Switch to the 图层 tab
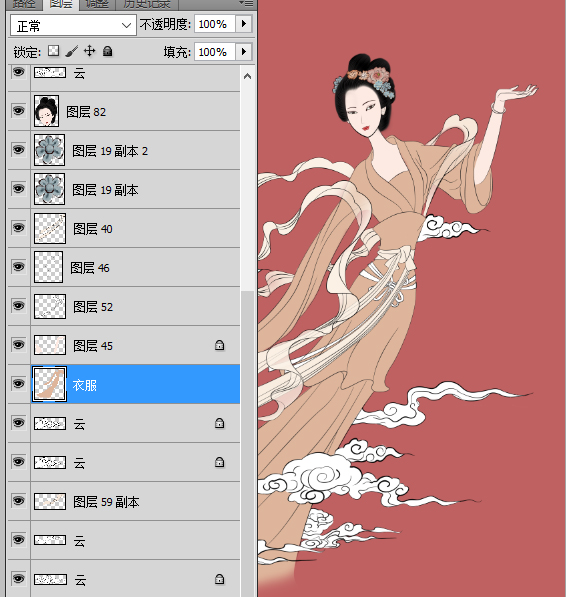Screen dimensions: 566x597 (x=61, y=4)
